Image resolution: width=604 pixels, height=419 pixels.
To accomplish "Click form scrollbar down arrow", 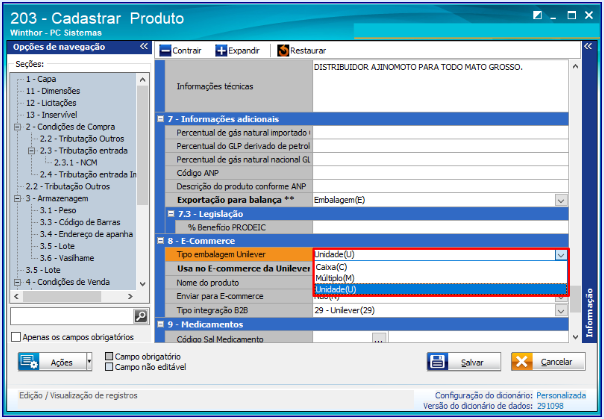I will (x=575, y=337).
